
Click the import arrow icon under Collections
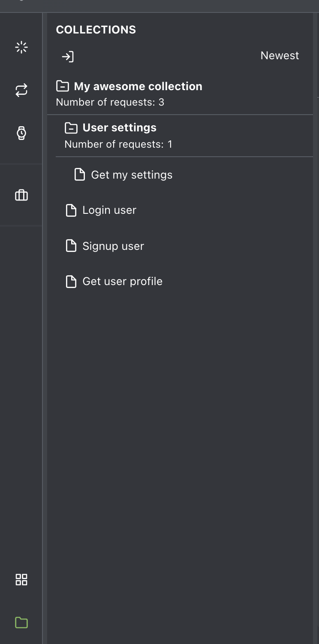[x=68, y=56]
